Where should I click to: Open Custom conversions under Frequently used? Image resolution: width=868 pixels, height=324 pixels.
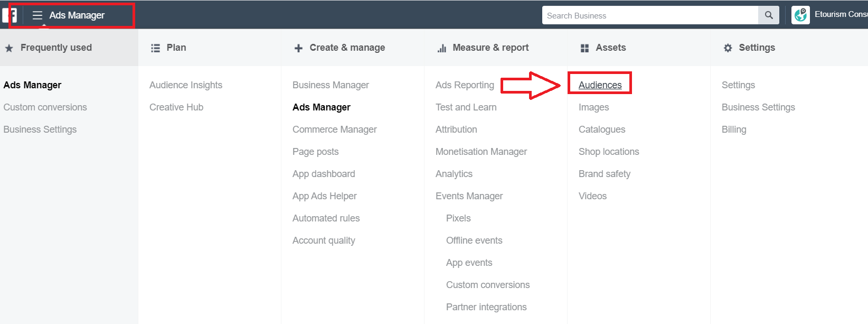tap(45, 107)
